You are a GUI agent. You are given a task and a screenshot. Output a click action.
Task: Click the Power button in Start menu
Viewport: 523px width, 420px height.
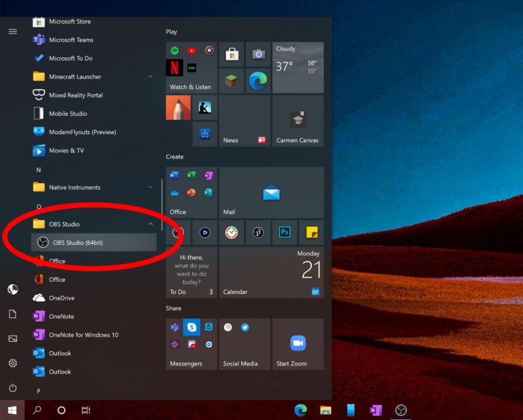coord(13,388)
